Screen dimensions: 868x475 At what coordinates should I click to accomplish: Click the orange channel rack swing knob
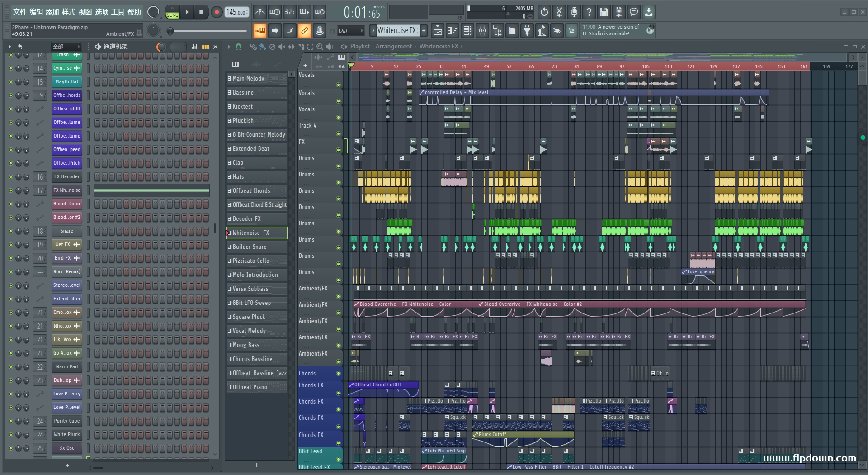[x=161, y=47]
